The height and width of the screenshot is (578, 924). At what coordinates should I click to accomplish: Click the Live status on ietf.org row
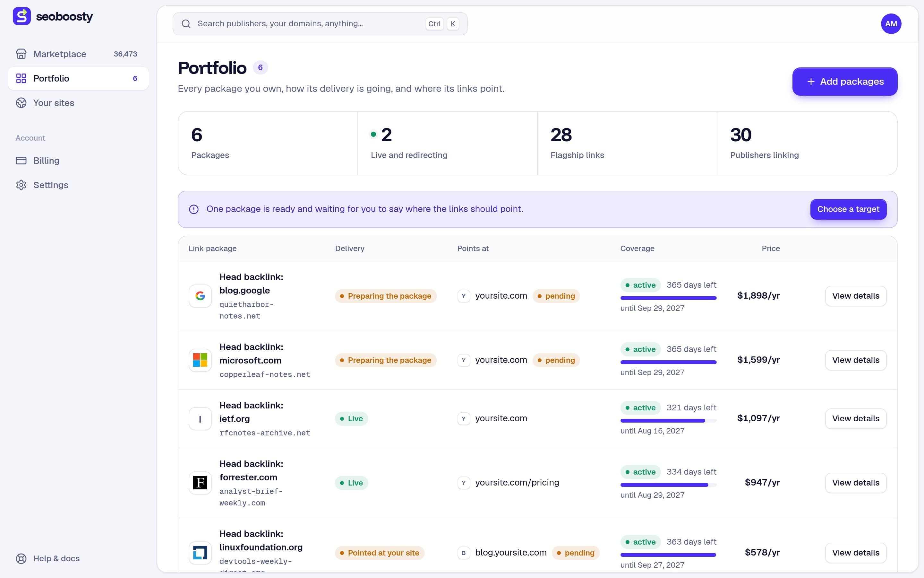pyautogui.click(x=351, y=419)
